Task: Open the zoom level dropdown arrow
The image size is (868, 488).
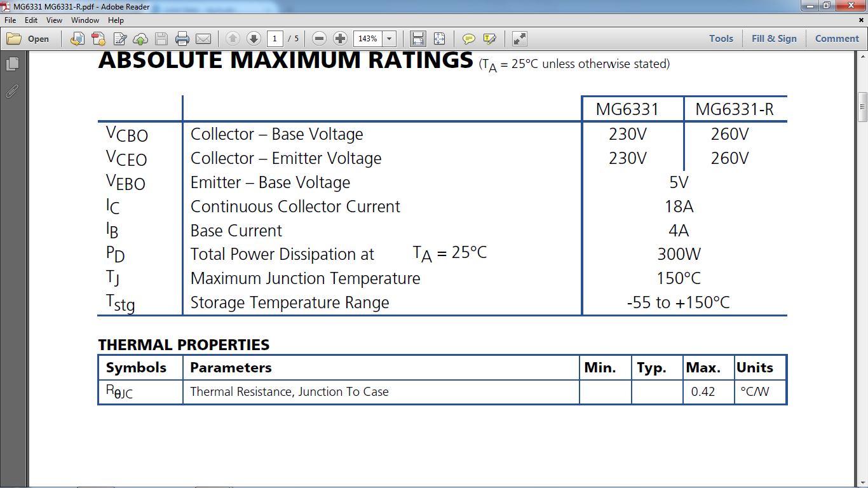Action: pyautogui.click(x=390, y=39)
